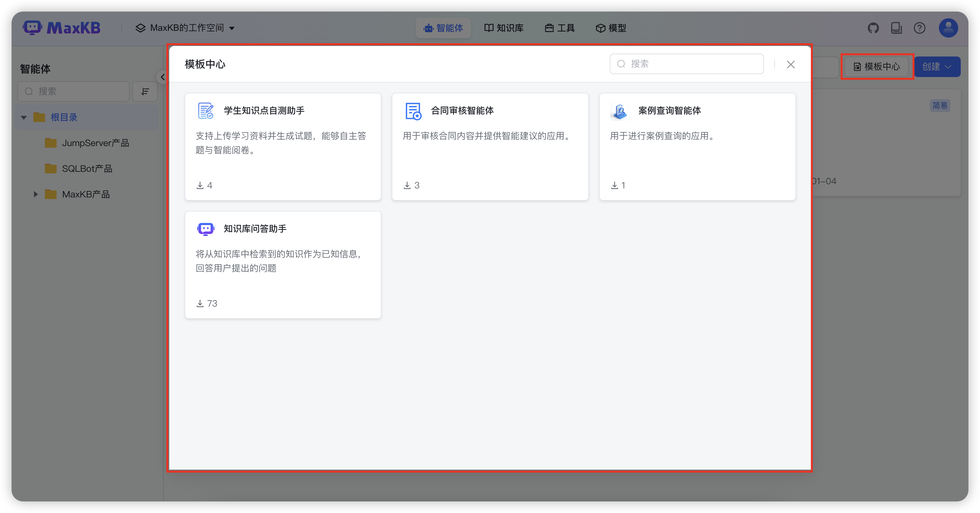Click the sort order icon beside sidebar search
The width and height of the screenshot is (980, 513).
[x=145, y=91]
